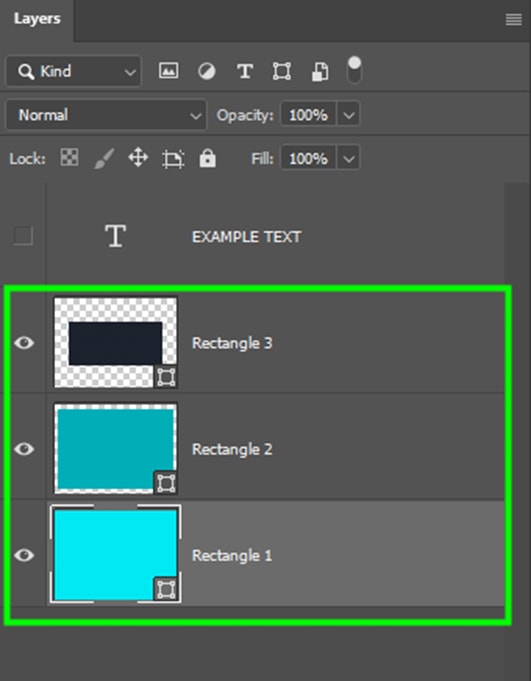This screenshot has height=681, width=531.
Task: Filter for type layers icon
Action: [245, 71]
